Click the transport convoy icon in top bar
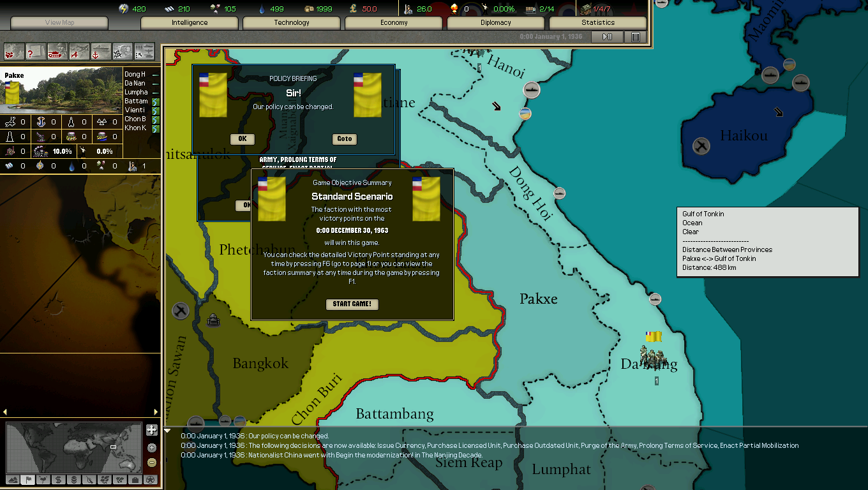 point(531,9)
